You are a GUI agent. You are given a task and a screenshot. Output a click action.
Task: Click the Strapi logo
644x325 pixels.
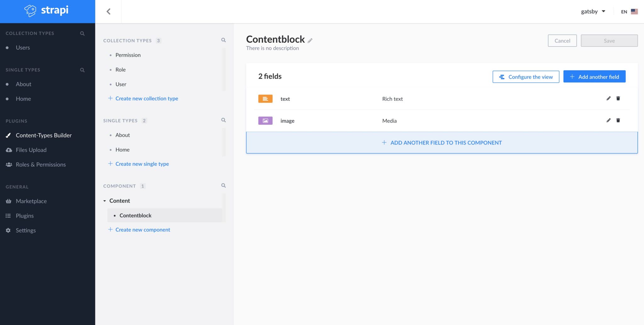coord(46,11)
